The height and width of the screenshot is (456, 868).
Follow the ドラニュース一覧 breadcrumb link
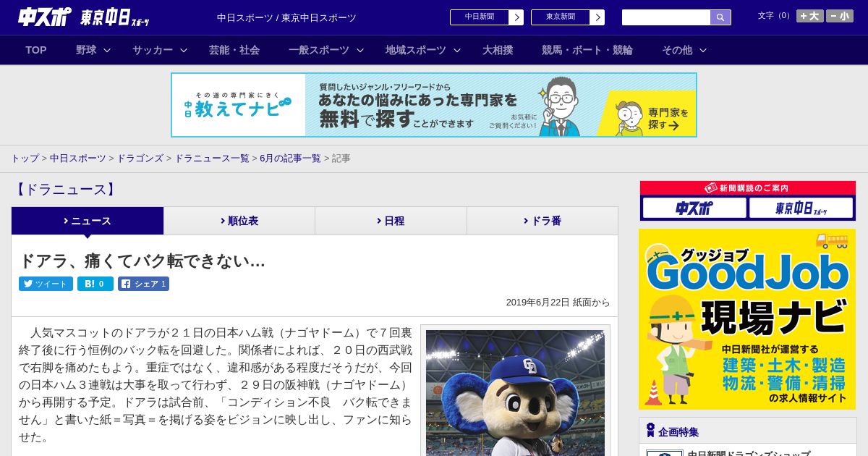(x=211, y=159)
